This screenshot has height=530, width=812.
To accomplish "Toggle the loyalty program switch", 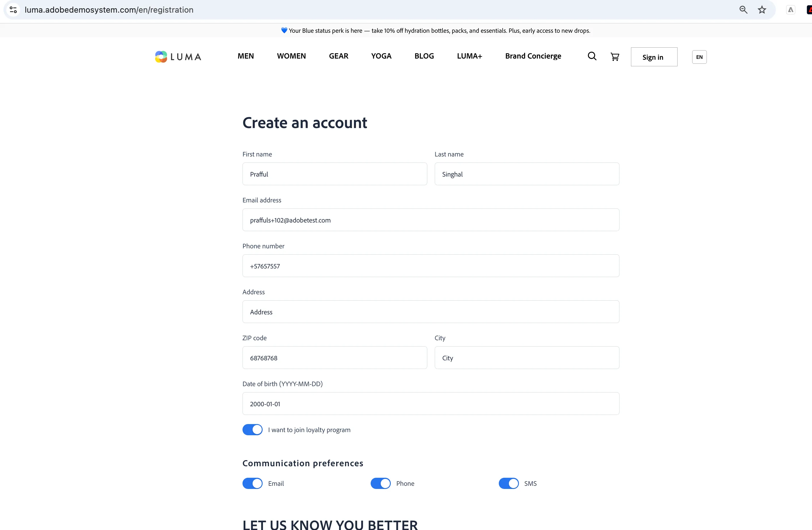I will coord(253,430).
